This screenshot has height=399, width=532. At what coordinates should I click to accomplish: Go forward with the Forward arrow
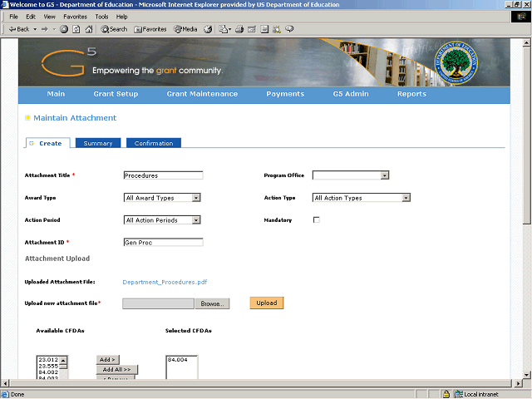point(45,29)
